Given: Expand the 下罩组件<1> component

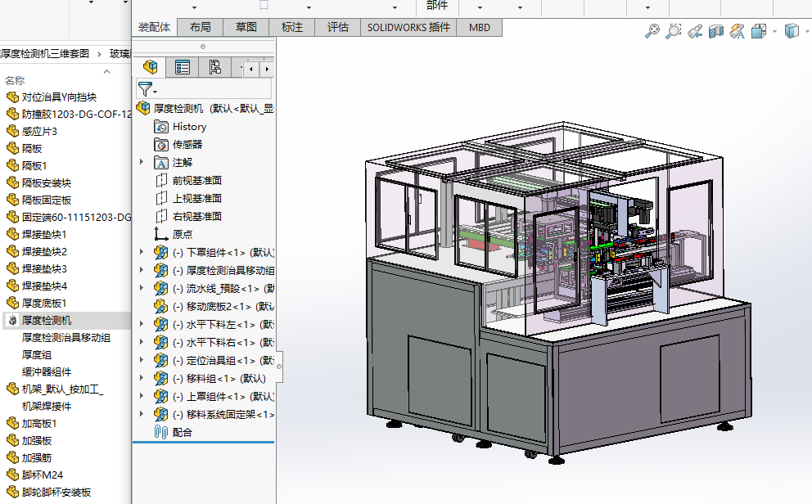Looking at the screenshot, I should tap(142, 253).
